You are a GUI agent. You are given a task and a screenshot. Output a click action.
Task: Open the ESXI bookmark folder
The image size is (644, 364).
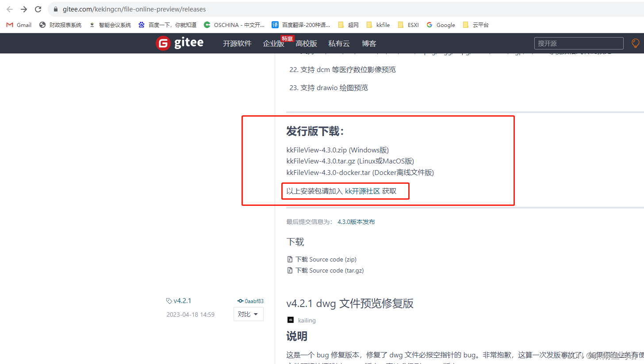(408, 25)
